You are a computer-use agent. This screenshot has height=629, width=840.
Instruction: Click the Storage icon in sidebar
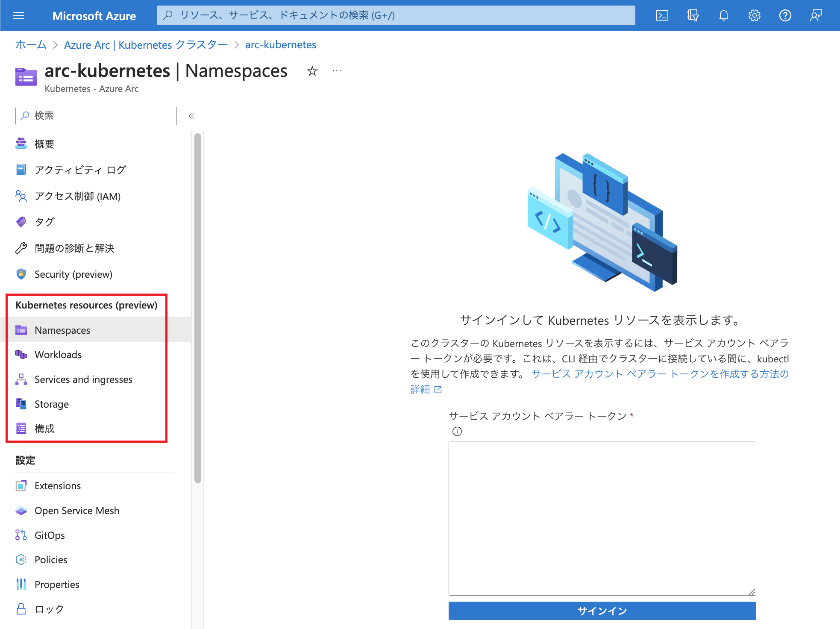[x=21, y=404]
